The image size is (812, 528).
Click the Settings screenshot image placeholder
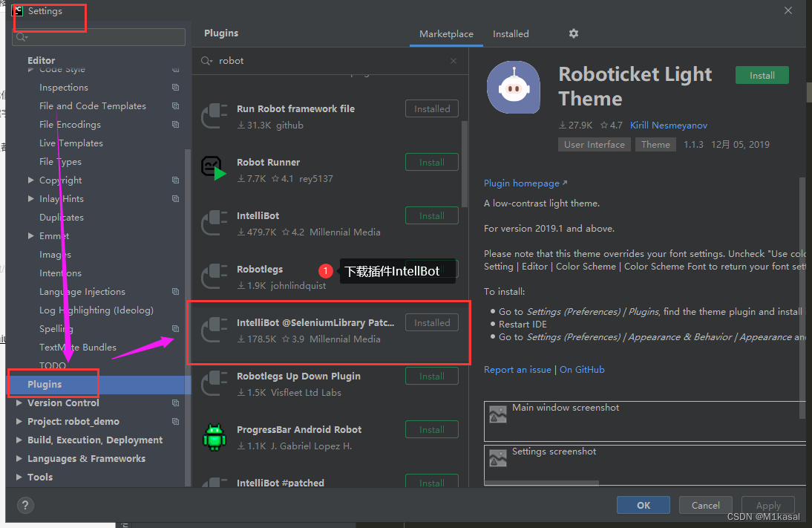pyautogui.click(x=497, y=457)
